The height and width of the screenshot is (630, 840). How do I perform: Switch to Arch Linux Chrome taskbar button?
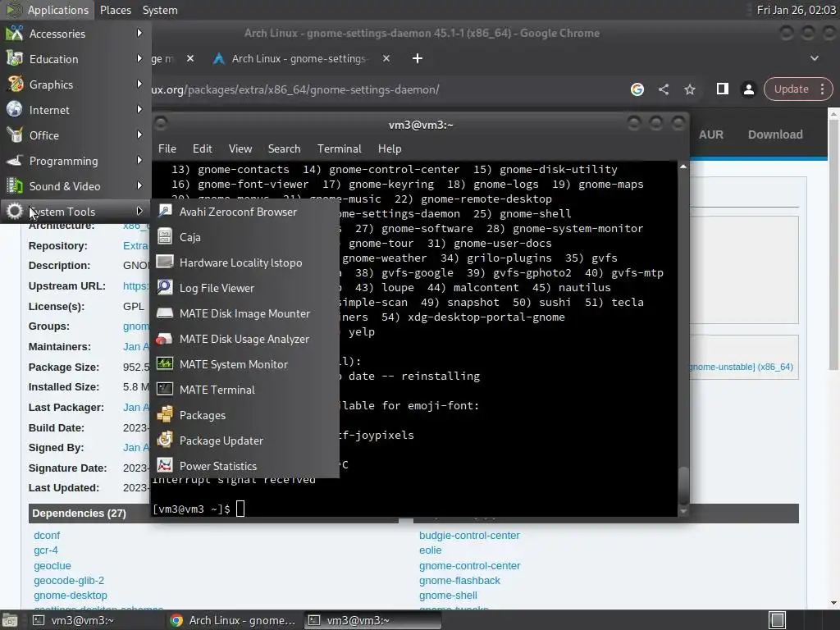pyautogui.click(x=234, y=620)
